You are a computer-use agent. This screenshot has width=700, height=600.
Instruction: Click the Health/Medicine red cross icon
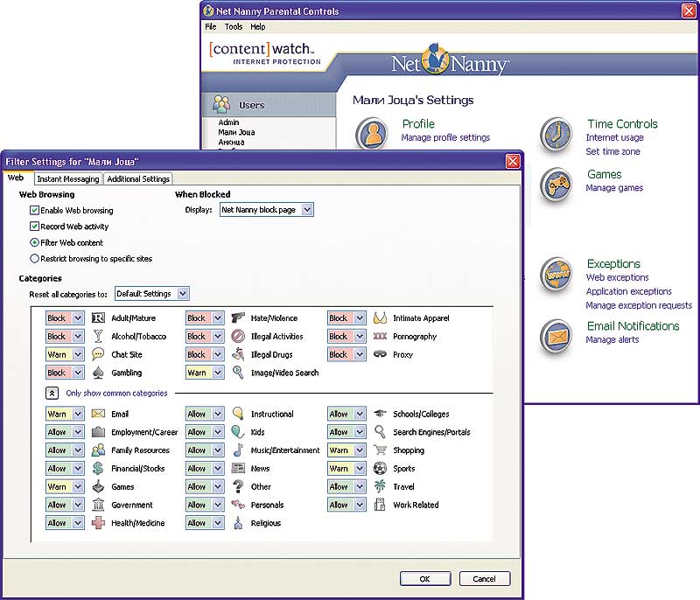98,522
